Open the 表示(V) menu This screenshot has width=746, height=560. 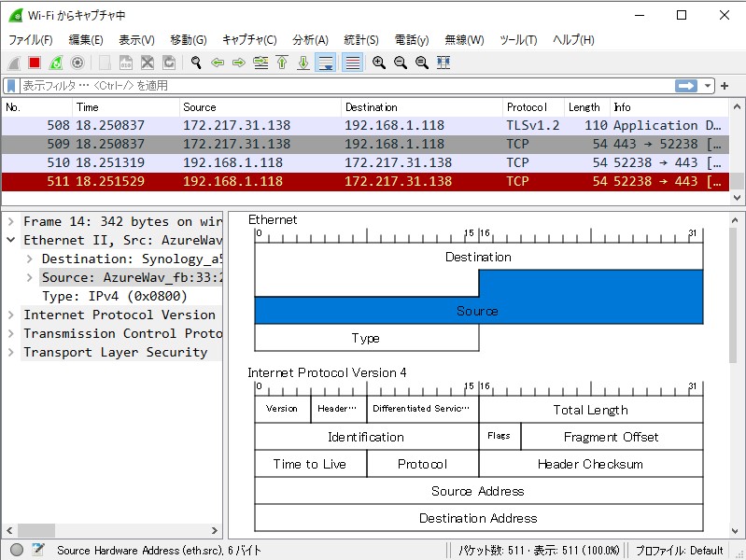[x=136, y=40]
